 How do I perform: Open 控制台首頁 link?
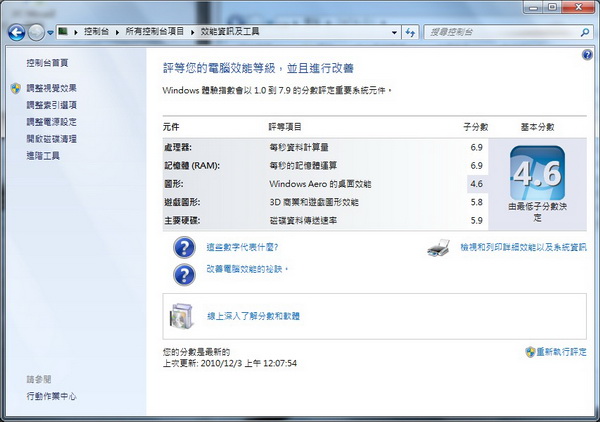pos(47,63)
